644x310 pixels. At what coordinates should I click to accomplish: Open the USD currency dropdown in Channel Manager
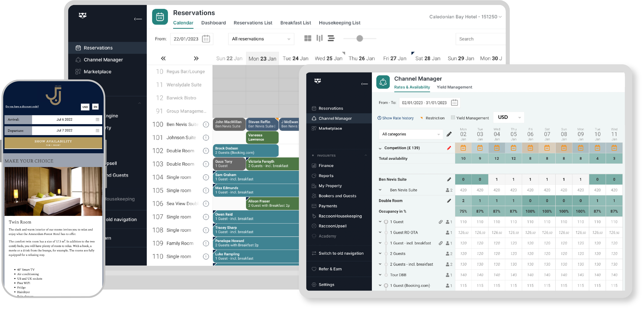[x=509, y=117]
